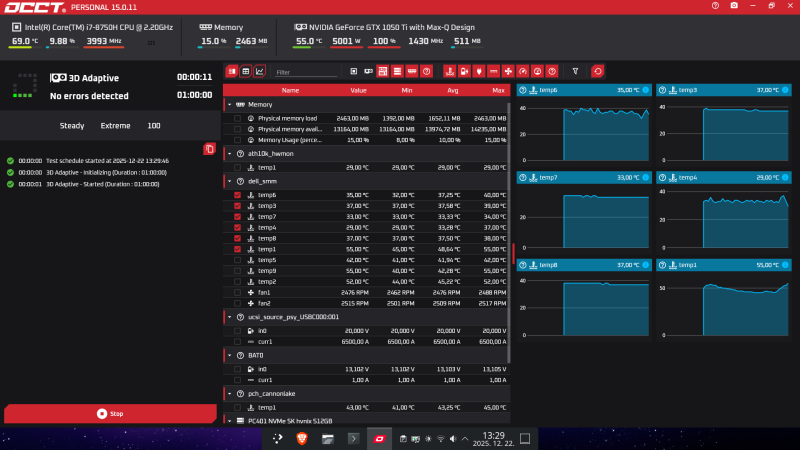Toggle the storage sensor filter icon
The width and height of the screenshot is (800, 450).
pyautogui.click(x=397, y=71)
